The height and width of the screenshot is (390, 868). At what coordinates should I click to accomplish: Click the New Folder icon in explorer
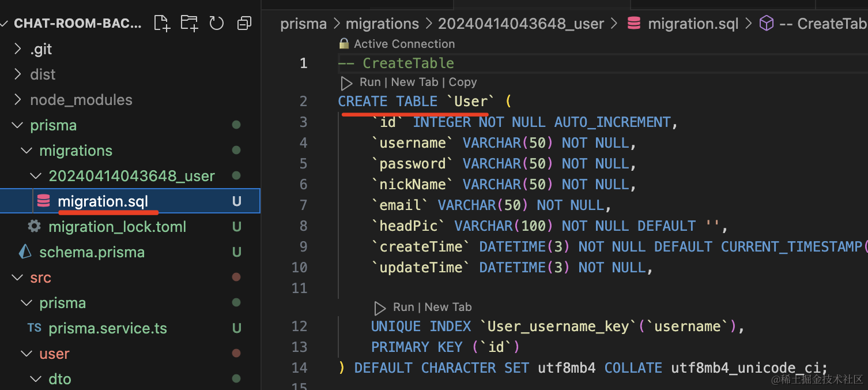[189, 23]
